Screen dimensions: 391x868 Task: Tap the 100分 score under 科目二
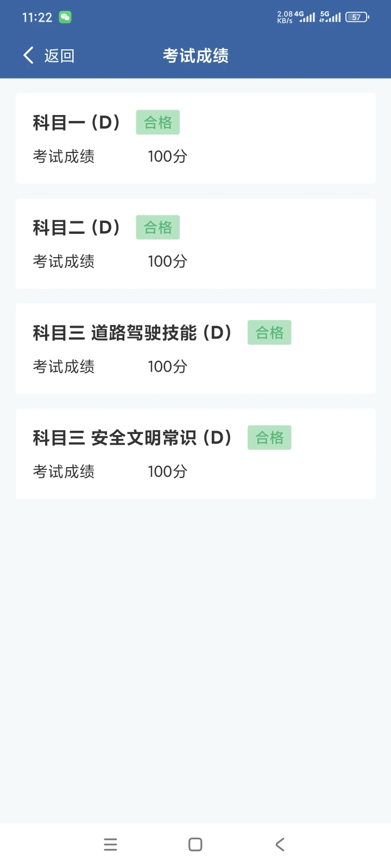coord(167,261)
